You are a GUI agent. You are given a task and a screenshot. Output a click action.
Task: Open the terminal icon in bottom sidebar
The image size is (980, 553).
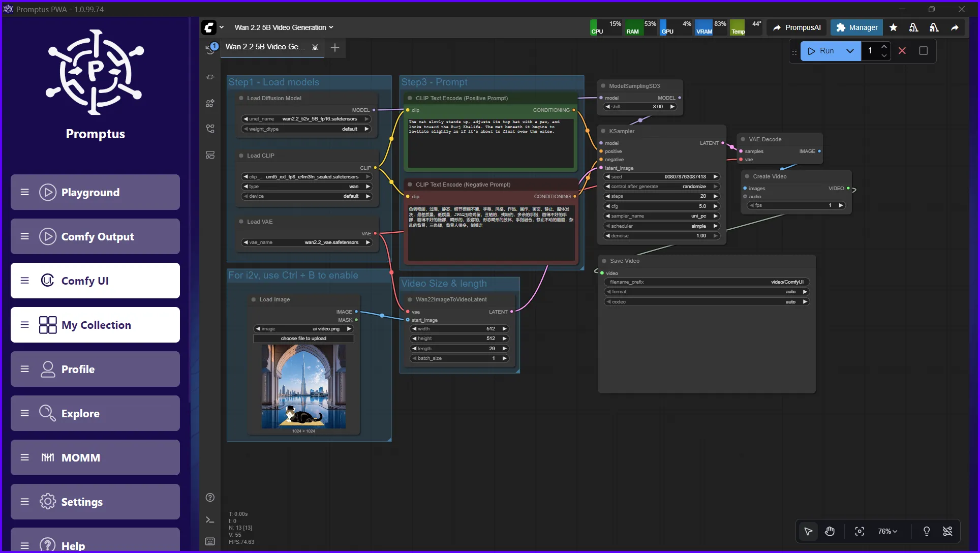210,519
